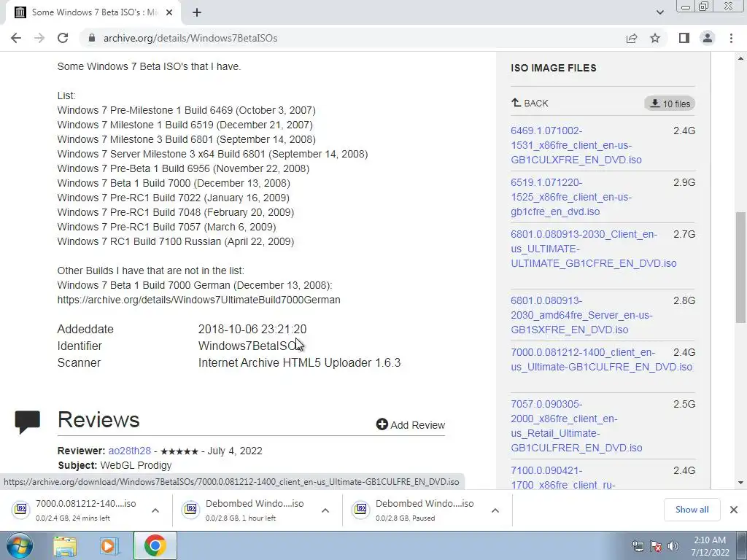Open 6469.1.071002-1531 x86fre ISO link

coord(576,145)
